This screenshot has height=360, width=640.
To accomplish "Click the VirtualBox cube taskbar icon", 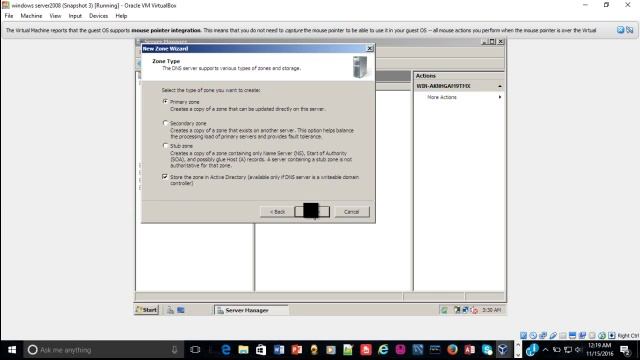I will point(503,350).
